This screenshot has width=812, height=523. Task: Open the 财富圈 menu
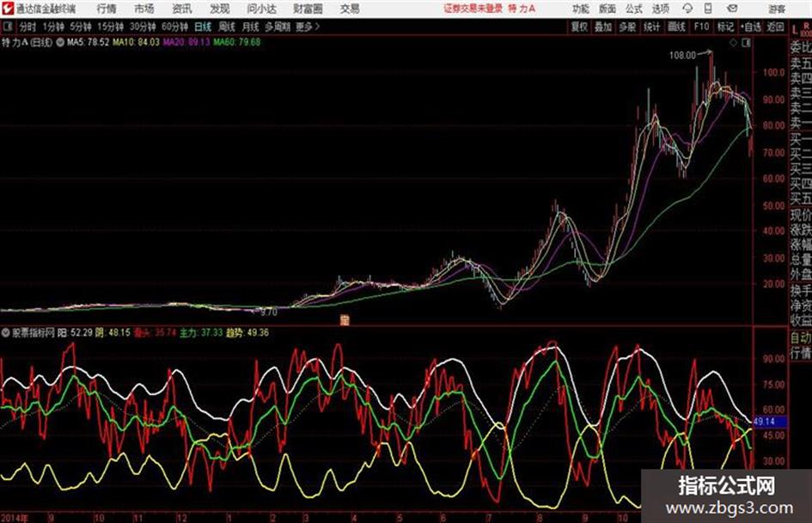coord(308,9)
